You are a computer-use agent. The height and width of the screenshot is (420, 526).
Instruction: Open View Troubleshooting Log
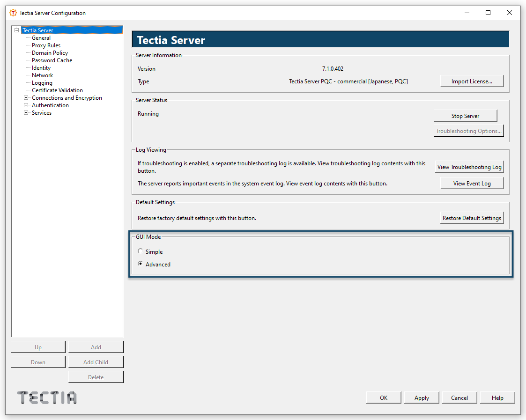pyautogui.click(x=469, y=167)
